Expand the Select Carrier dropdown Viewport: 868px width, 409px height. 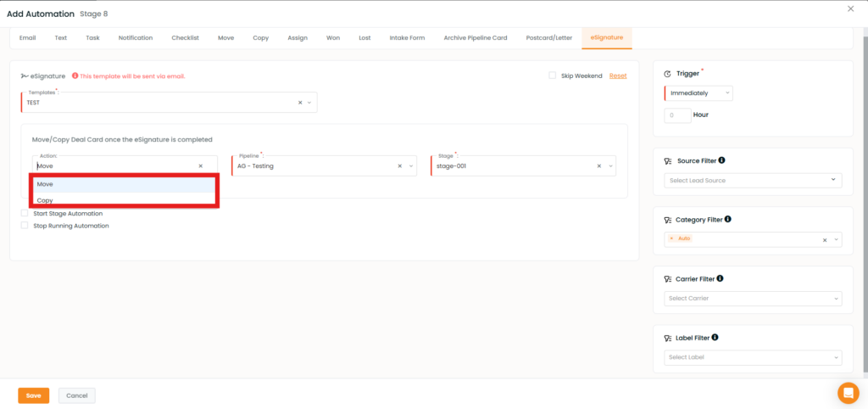coord(753,299)
